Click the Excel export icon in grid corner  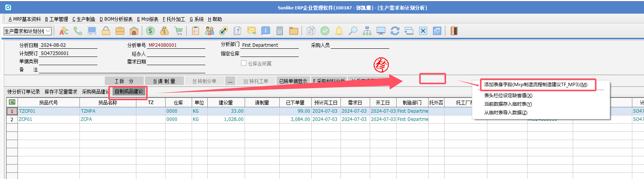tap(12, 102)
